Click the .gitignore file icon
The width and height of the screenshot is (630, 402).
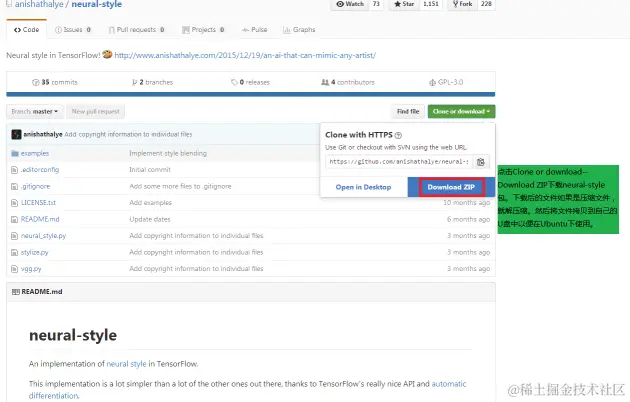click(14, 186)
